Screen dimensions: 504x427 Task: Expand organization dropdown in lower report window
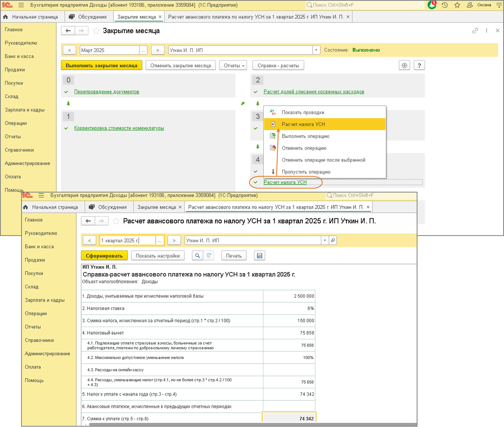325,241
